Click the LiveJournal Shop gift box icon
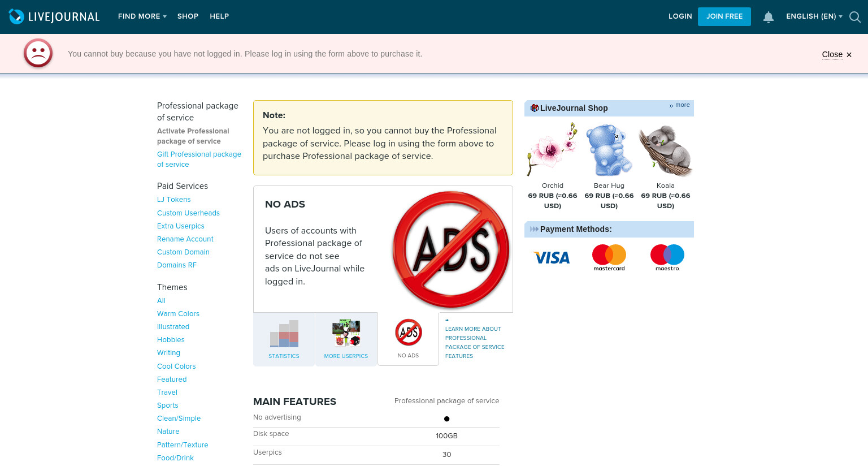This screenshot has height=466, width=868. [534, 108]
